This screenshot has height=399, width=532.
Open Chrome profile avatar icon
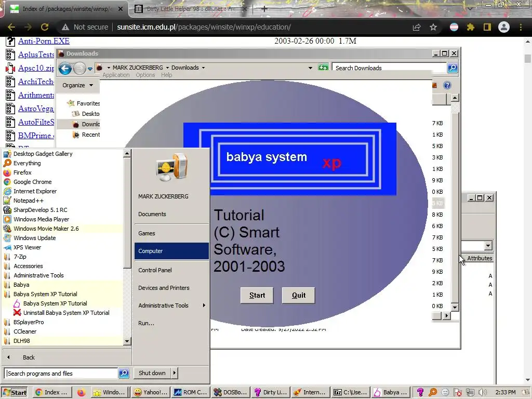(x=504, y=27)
